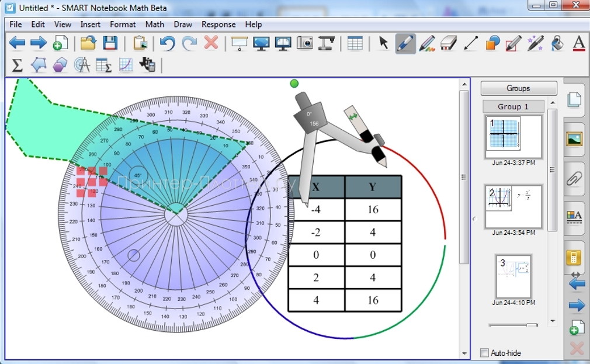Open the math calculator icon

point(574,257)
